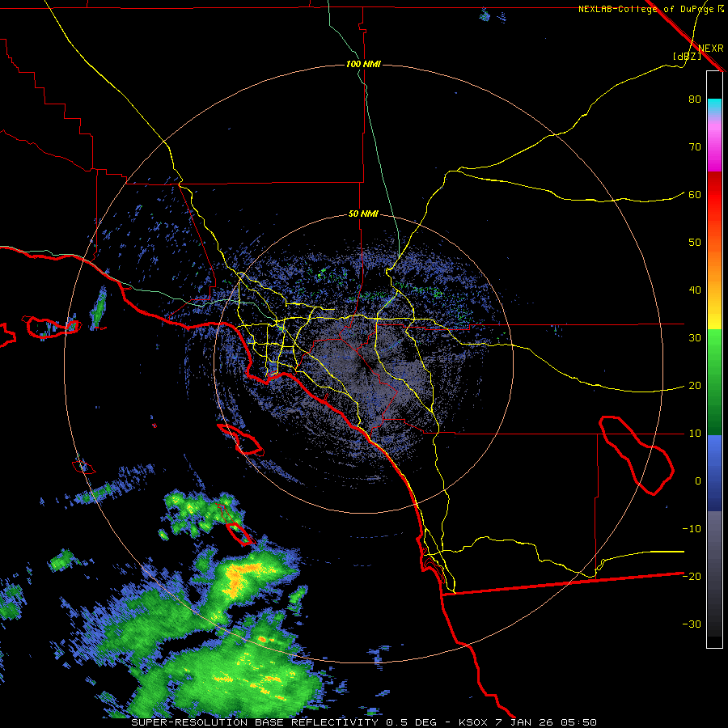This screenshot has width=728, height=728.
Task: Click the 70 value on the dBZ scale
Action: pyautogui.click(x=695, y=147)
